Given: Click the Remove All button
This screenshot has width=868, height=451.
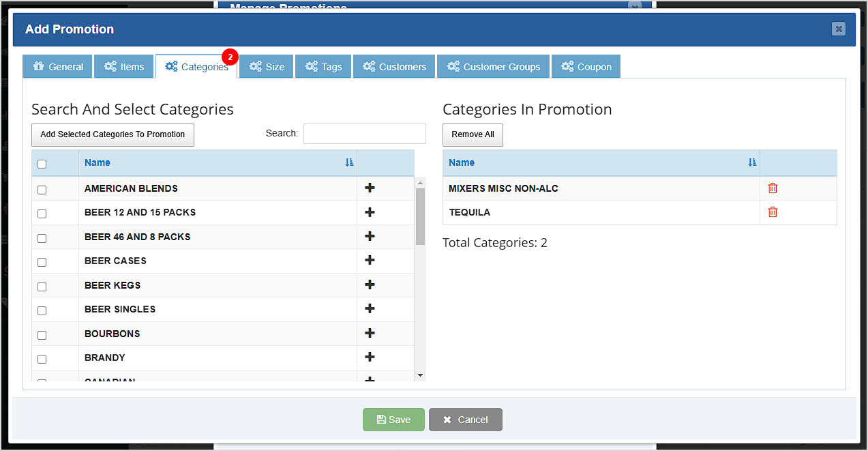Looking at the screenshot, I should click(x=473, y=134).
